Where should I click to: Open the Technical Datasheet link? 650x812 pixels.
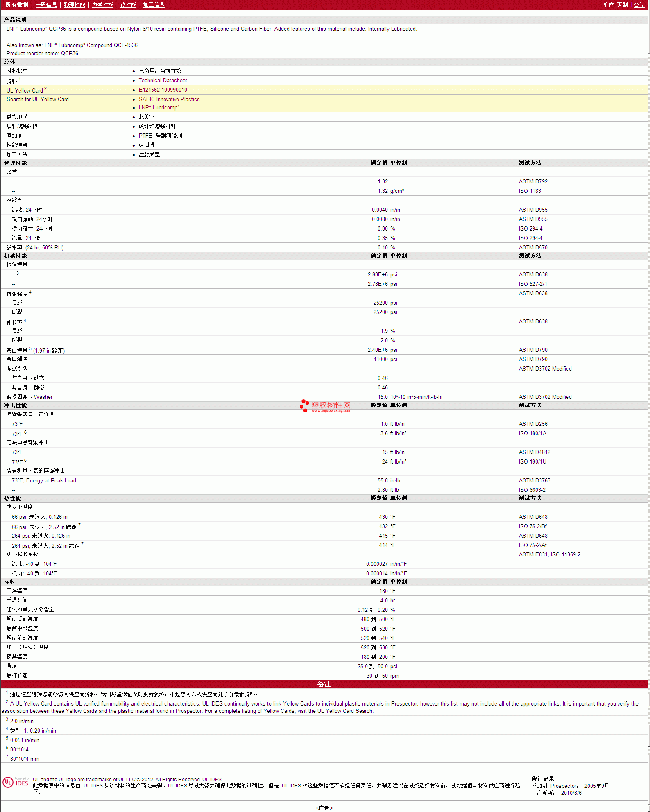click(163, 81)
